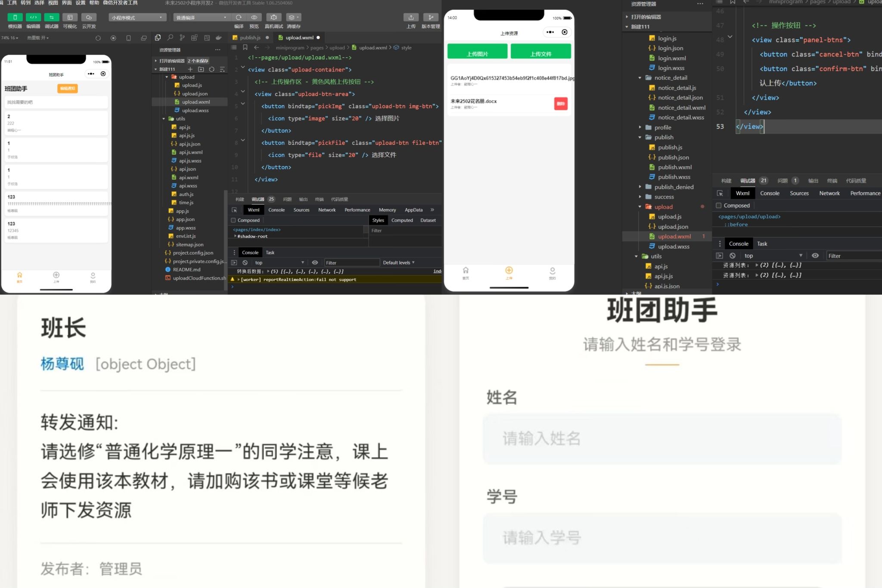
Task: Toggle the Composed checkbox in the left Wxml panel
Action: point(233,220)
